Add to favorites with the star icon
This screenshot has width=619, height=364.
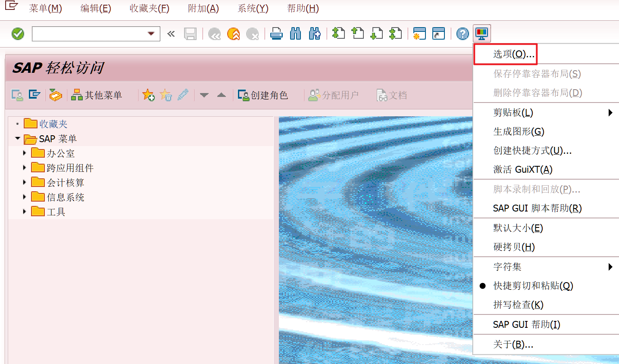tap(148, 95)
